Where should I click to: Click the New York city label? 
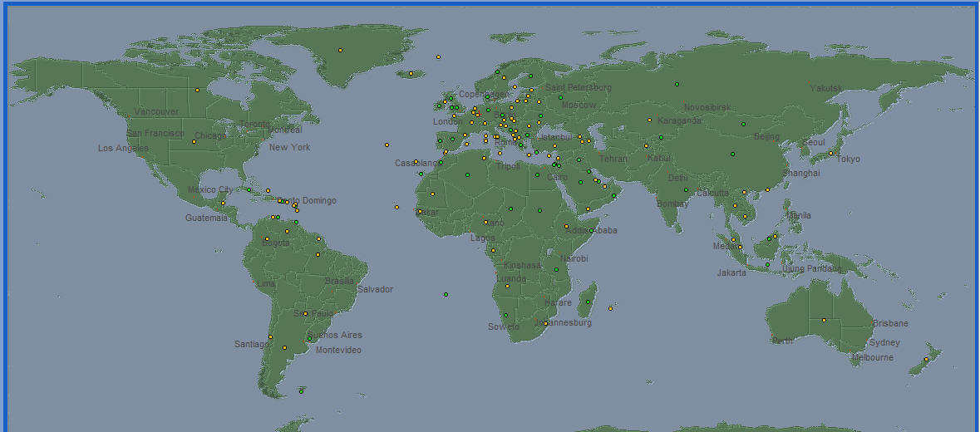tap(289, 148)
